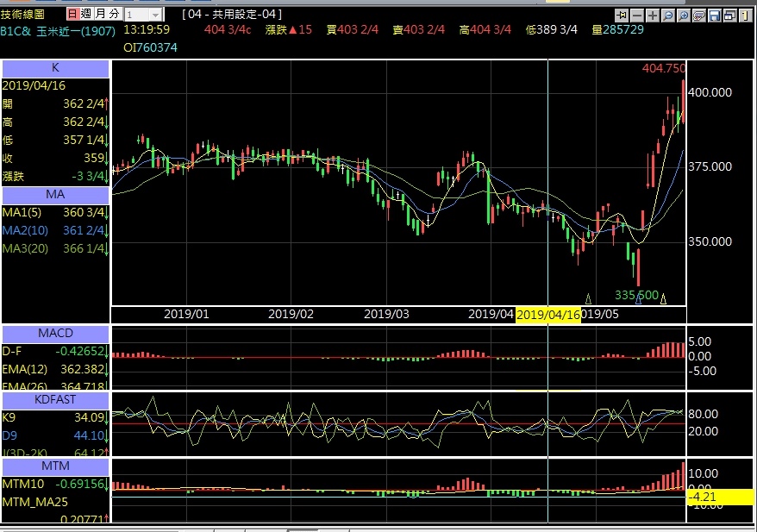
Task: Click the open (開) 362 2/4 row
Action: coord(55,104)
